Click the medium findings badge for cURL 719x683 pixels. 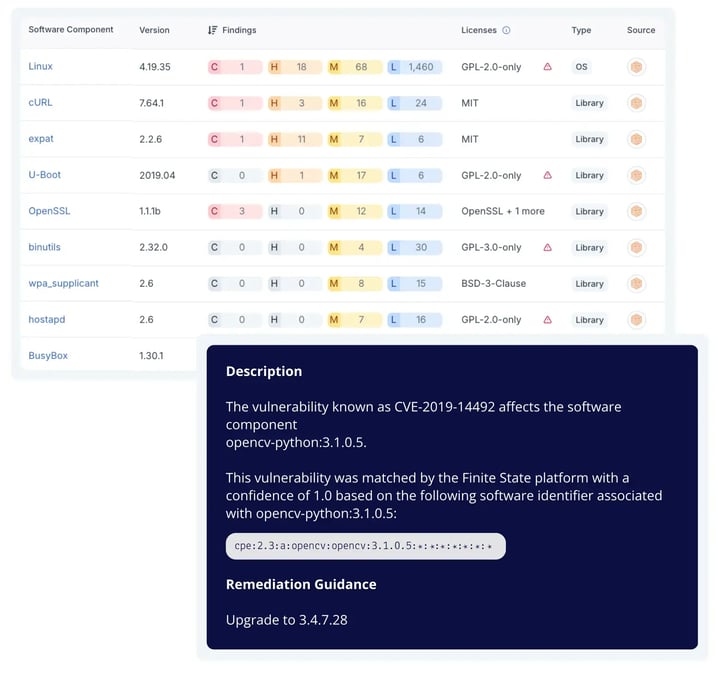coord(353,103)
